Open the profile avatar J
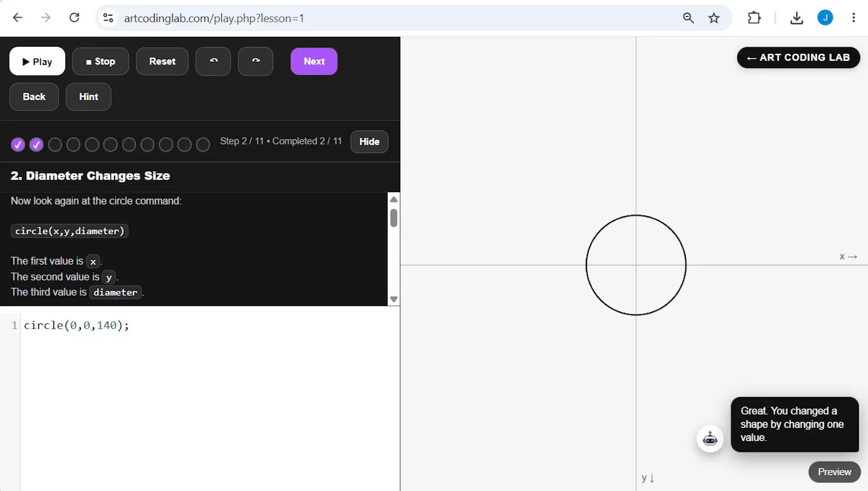Screen dimensions: 868x491 pyautogui.click(x=825, y=18)
